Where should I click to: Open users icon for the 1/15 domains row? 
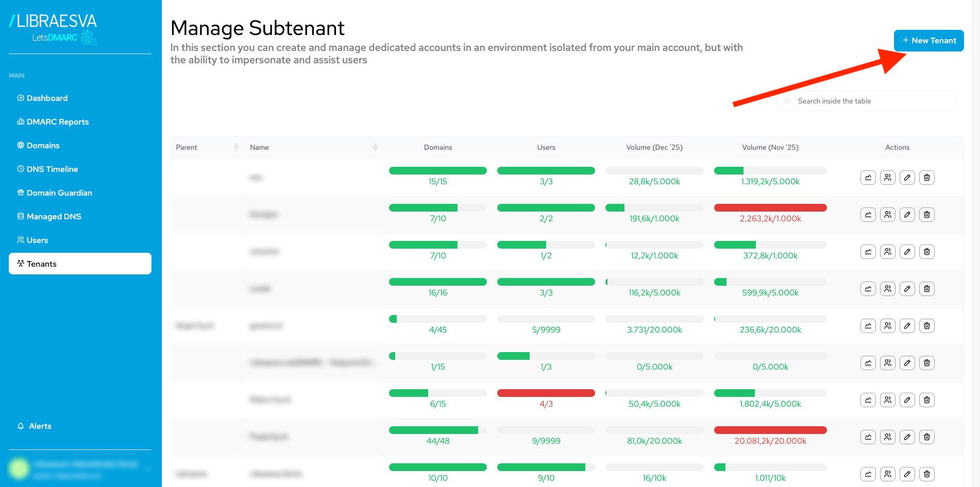click(x=888, y=363)
